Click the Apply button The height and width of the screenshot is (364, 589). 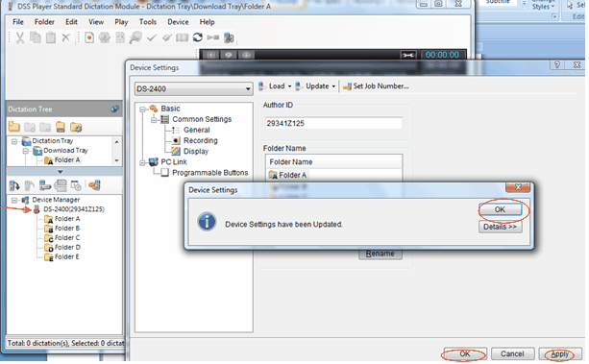pos(560,353)
